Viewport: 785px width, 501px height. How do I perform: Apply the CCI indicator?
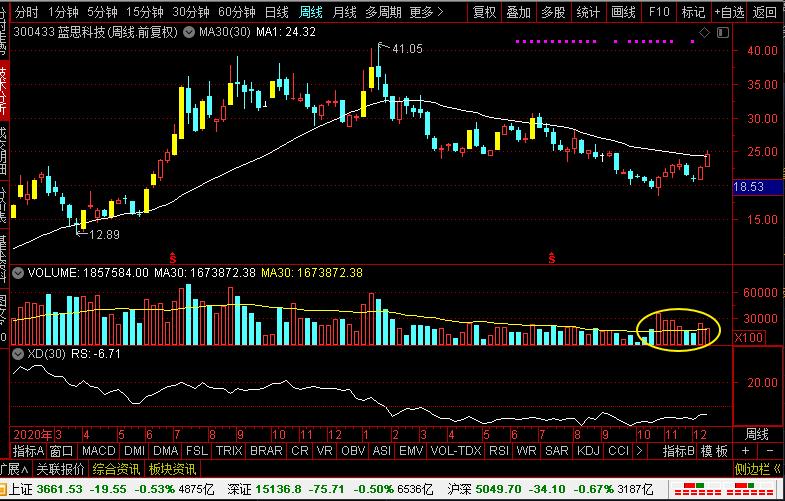click(618, 451)
